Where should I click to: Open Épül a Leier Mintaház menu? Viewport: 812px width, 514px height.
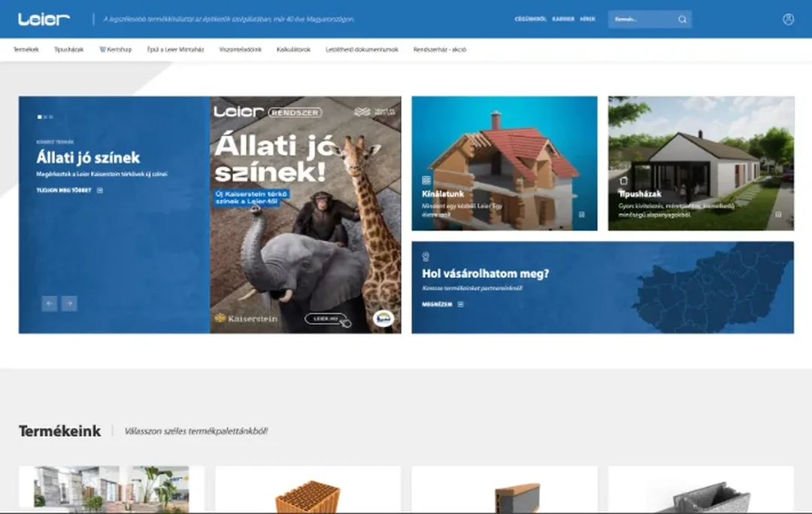175,50
